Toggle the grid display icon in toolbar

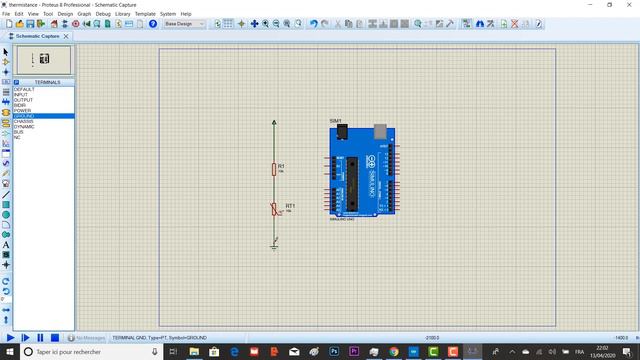click(228, 24)
